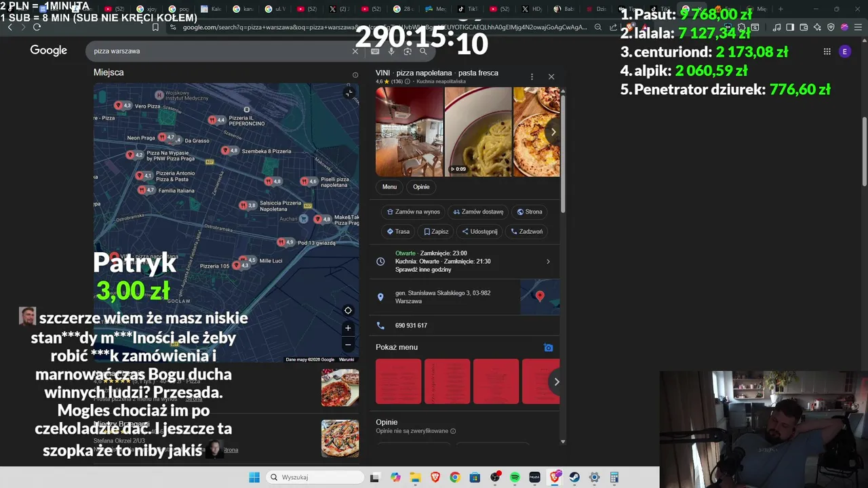Center map on my location

pyautogui.click(x=348, y=310)
